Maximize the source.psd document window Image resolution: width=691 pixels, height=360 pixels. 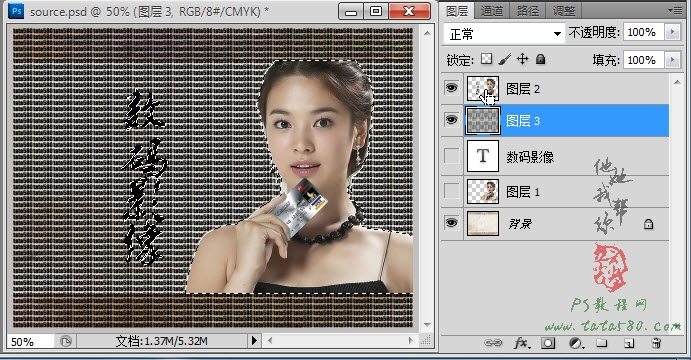376,11
